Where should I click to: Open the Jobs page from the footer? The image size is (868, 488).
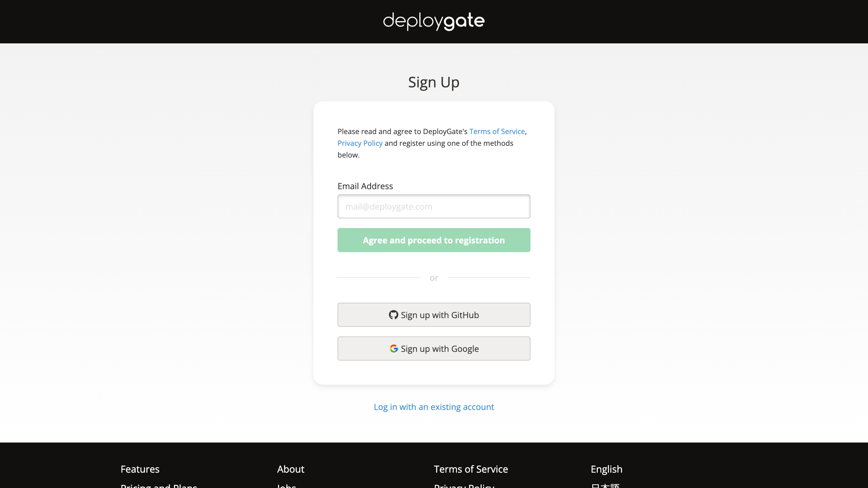click(x=286, y=486)
